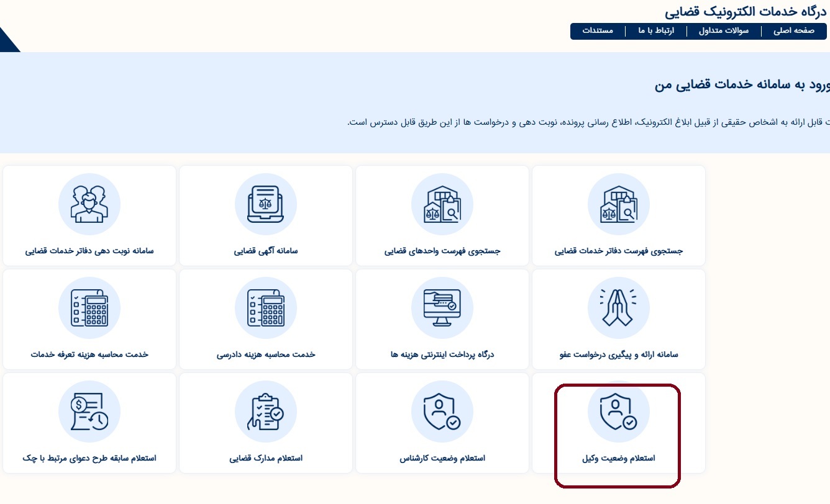The width and height of the screenshot is (830, 504).
Task: Select the online payment gateway monitor icon
Action: (x=442, y=307)
